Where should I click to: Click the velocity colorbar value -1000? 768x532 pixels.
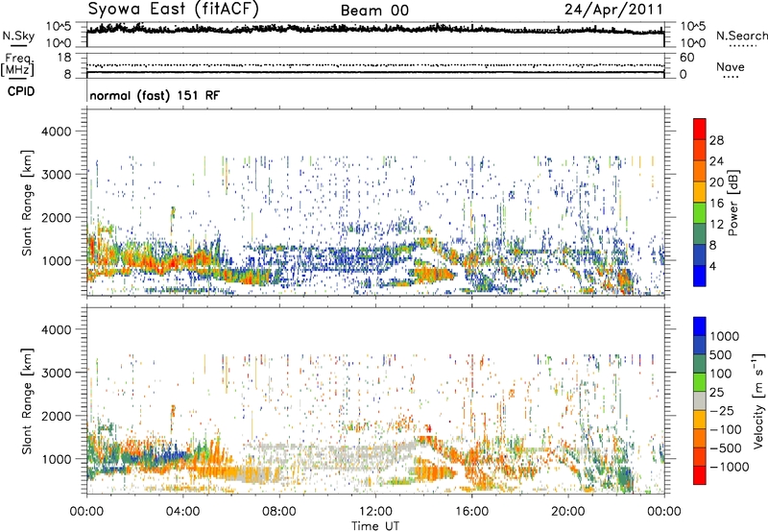point(729,467)
